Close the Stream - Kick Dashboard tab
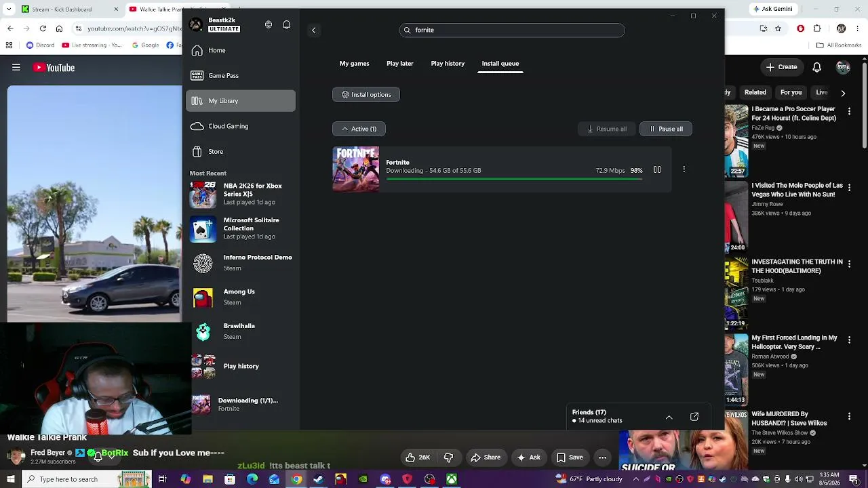This screenshot has height=488, width=868. 117,9
